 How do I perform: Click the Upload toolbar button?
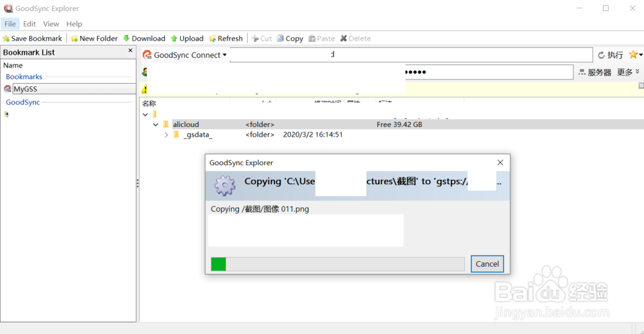(187, 38)
